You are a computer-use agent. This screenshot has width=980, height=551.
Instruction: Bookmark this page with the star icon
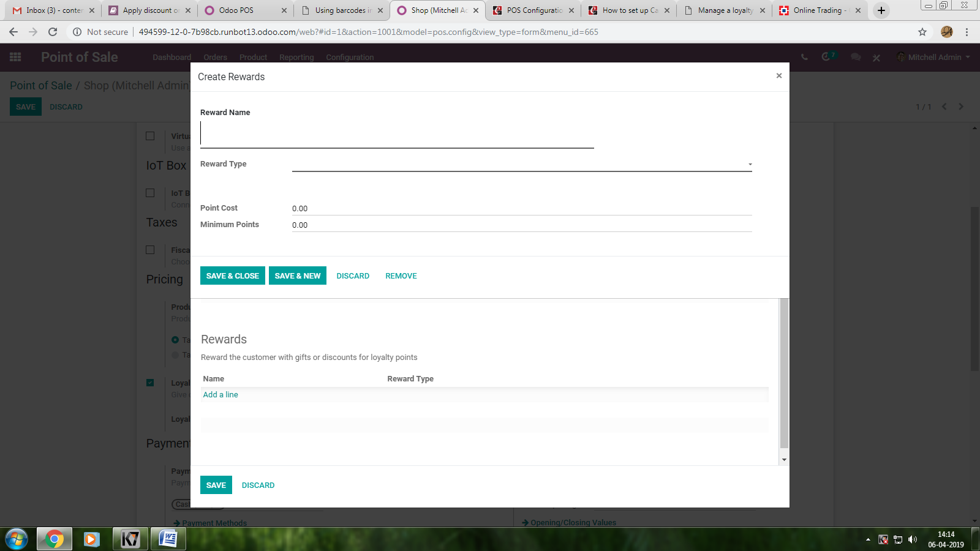coord(922,32)
